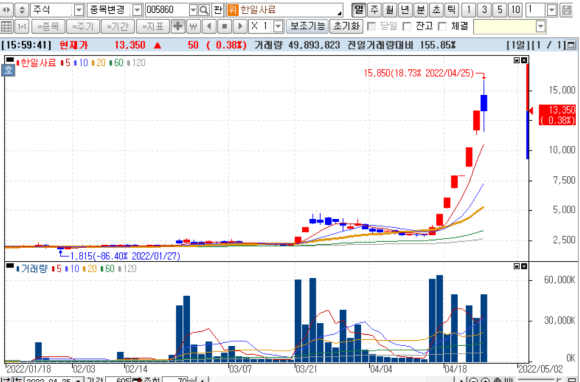Image resolution: width=580 pixels, height=382 pixels.
Task: Select the 월 monthly period tab
Action: pos(390,10)
